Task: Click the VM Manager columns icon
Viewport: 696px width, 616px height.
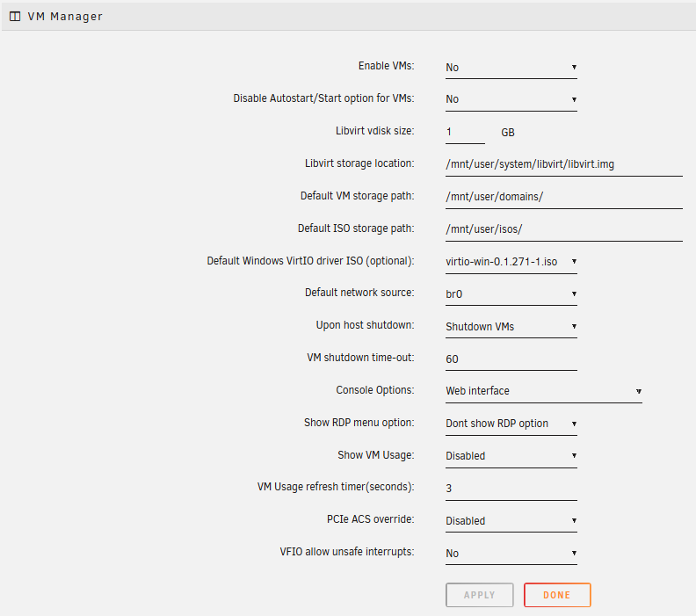Action: pyautogui.click(x=15, y=16)
